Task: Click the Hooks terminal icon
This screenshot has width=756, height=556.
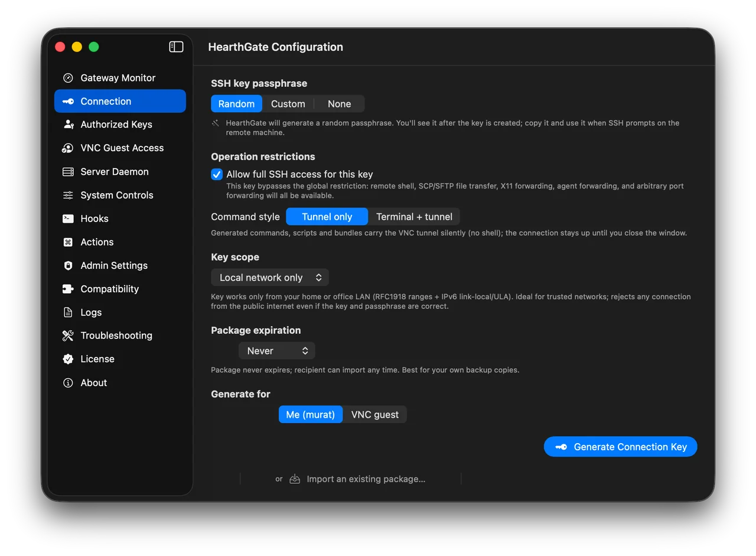Action: click(68, 219)
